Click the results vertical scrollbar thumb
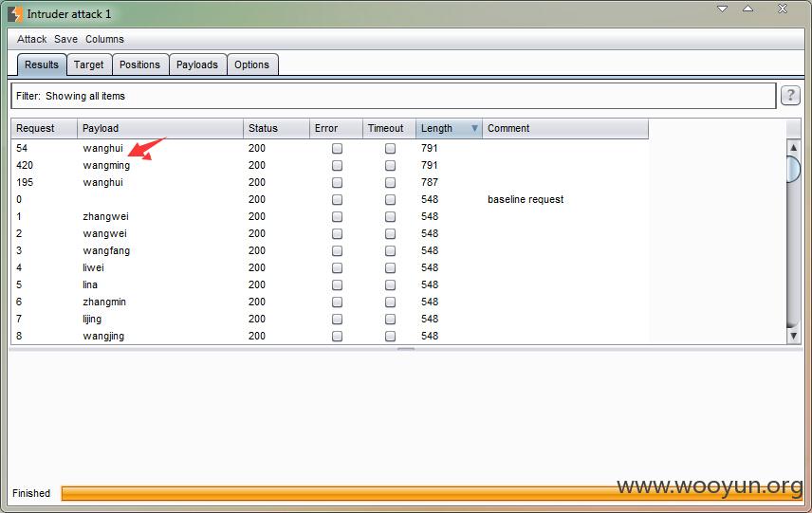 click(793, 170)
